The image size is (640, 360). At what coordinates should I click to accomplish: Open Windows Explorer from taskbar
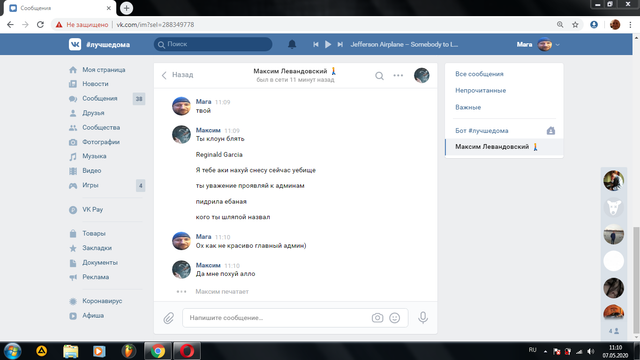[71, 351]
